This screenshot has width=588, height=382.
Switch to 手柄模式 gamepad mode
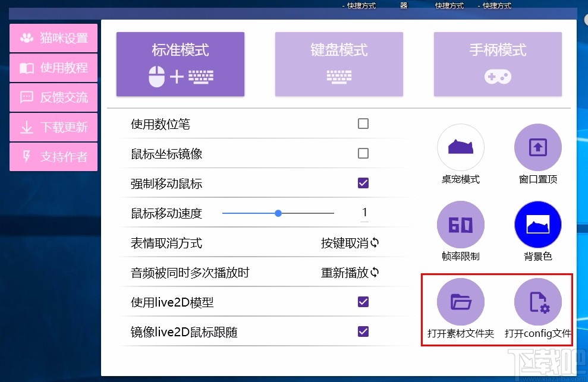coord(498,64)
